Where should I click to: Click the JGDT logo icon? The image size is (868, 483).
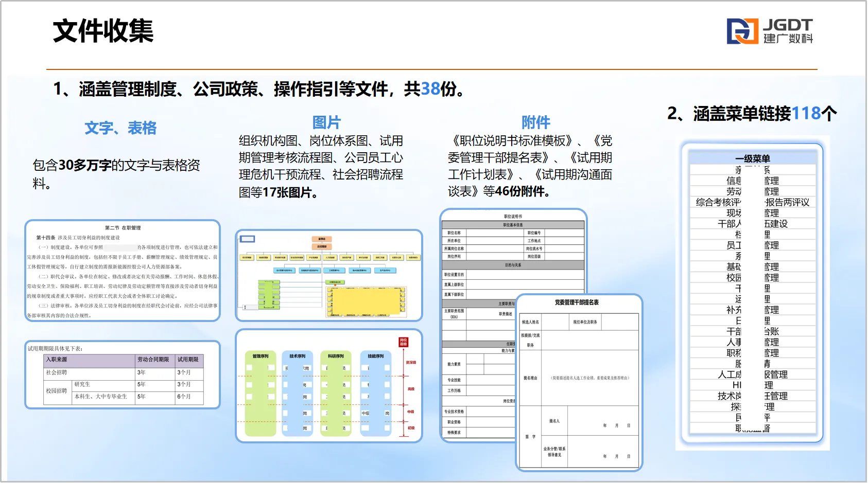[x=742, y=31]
